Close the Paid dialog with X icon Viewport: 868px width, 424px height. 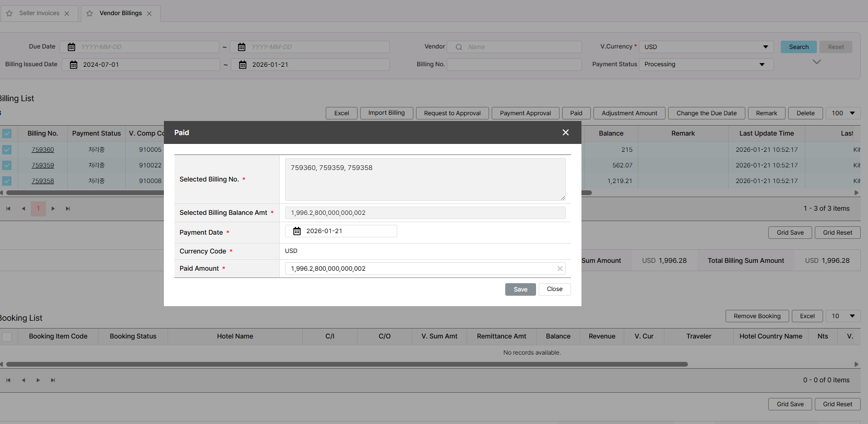point(565,132)
